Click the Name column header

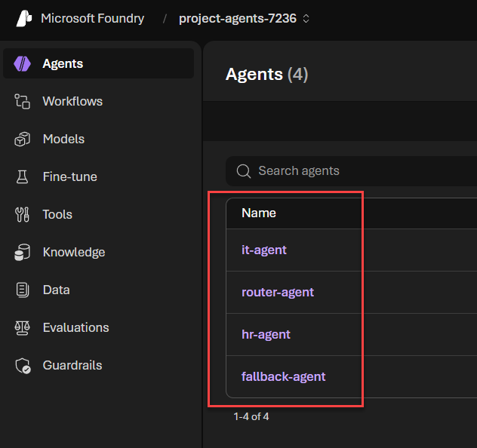[259, 213]
